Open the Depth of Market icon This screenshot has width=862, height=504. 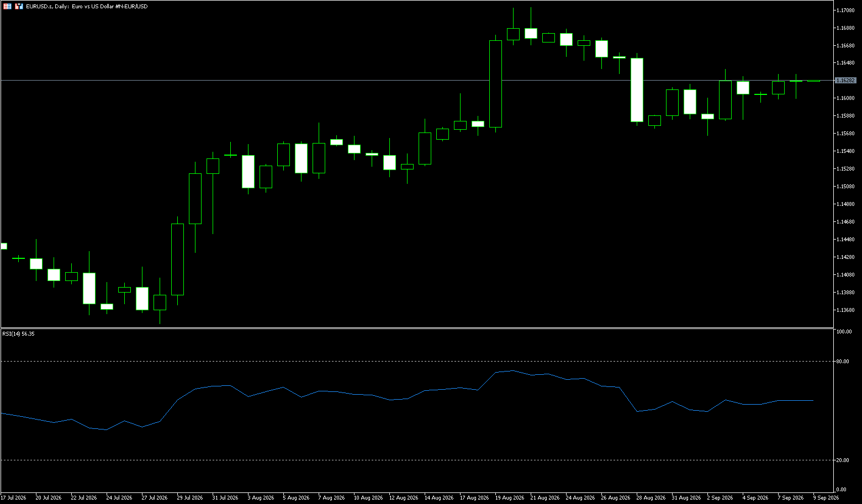coord(19,6)
